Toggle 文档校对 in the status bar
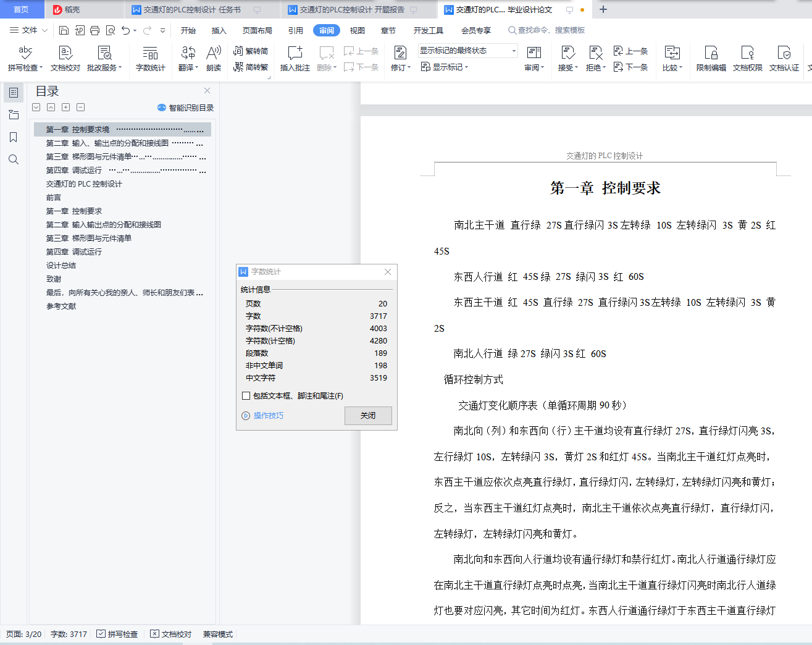 [x=171, y=634]
